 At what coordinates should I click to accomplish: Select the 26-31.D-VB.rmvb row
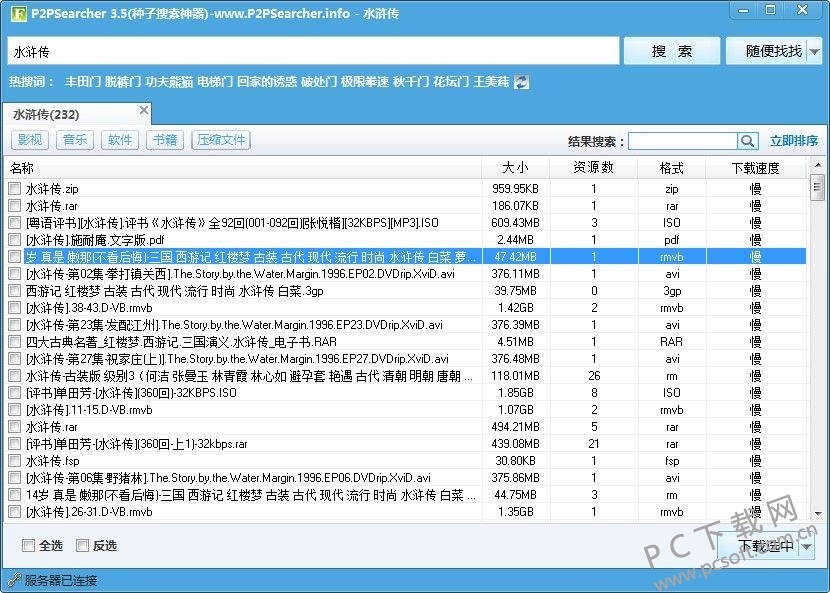(x=405, y=511)
